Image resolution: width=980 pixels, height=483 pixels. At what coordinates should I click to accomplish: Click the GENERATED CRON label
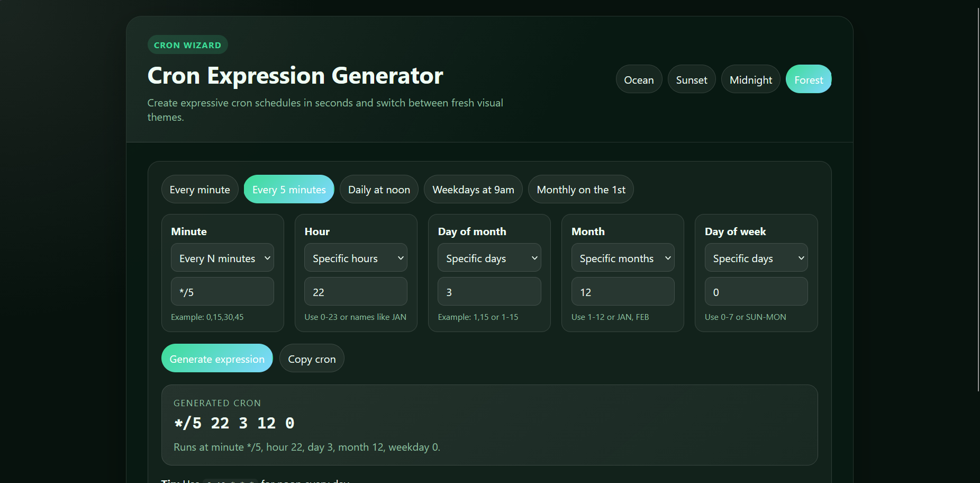[x=217, y=403]
